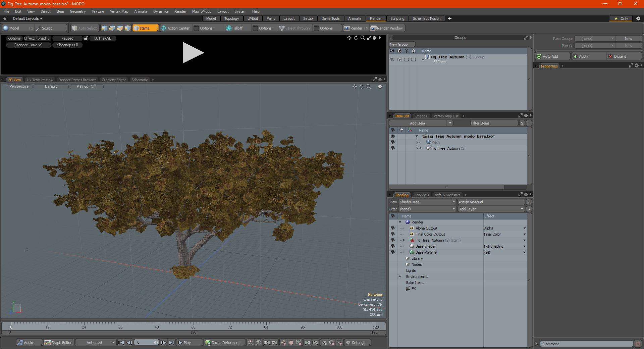Collapse Render node in Shader Tree

[x=400, y=222]
